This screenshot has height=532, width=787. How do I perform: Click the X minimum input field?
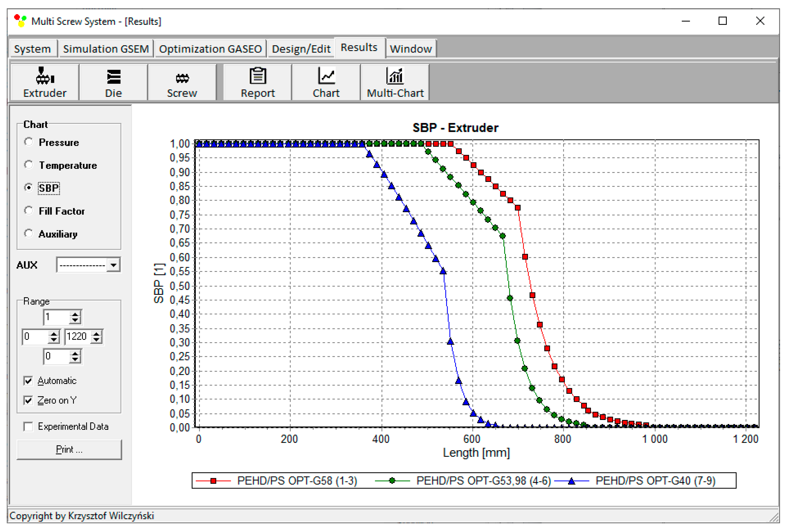tap(35, 337)
